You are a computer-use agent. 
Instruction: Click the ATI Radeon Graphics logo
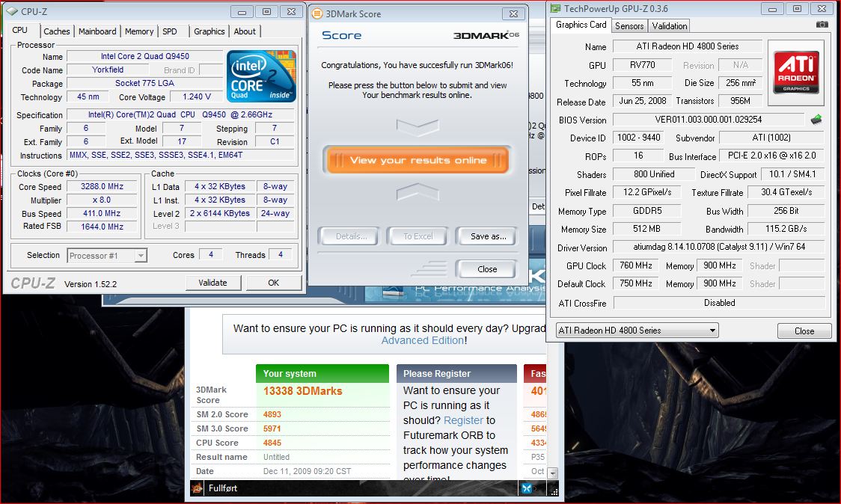click(796, 73)
